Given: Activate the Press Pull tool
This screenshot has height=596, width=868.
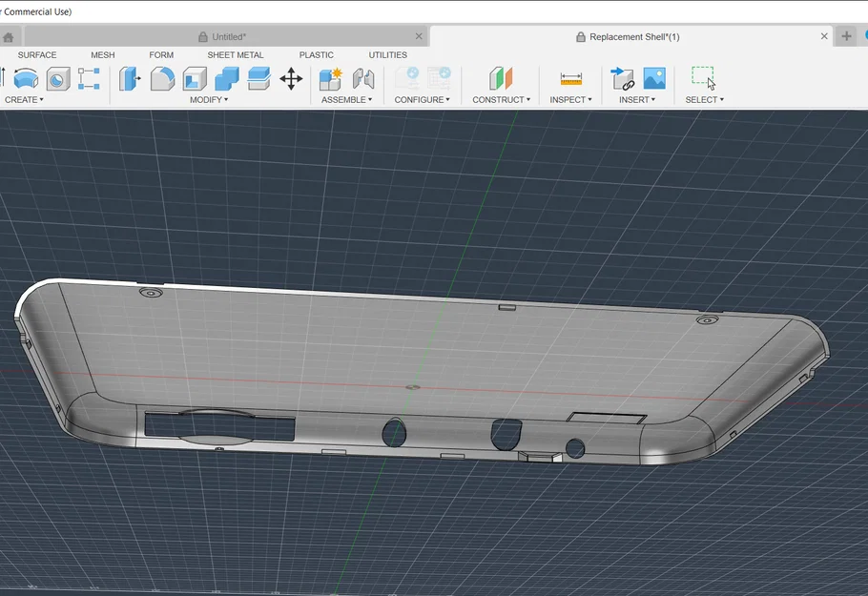Looking at the screenshot, I should pyautogui.click(x=130, y=78).
